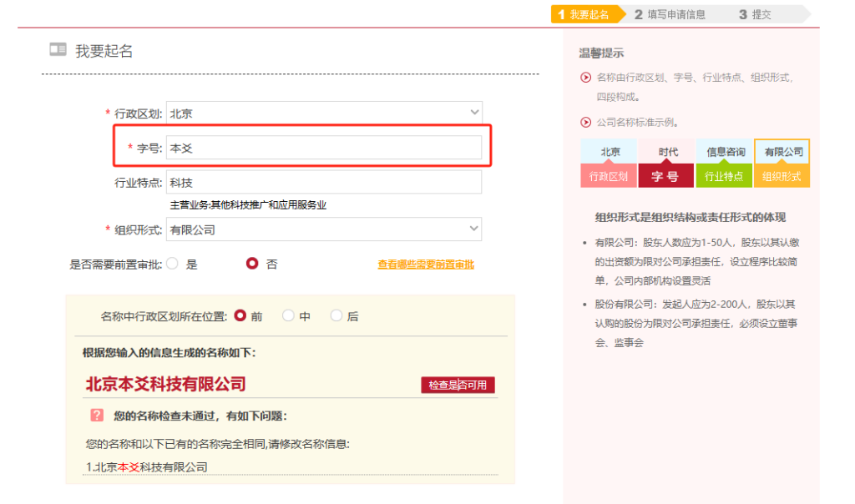Select 否 for 前置审批 requirement

click(x=252, y=264)
